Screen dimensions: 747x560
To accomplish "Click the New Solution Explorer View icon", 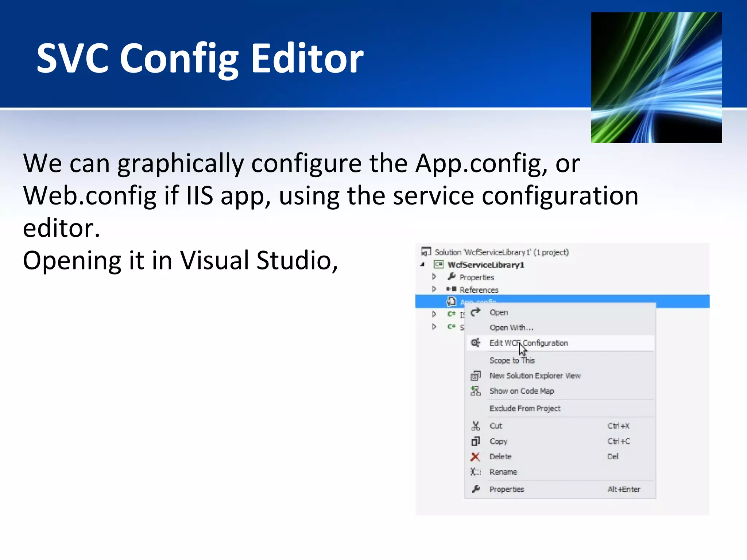I will (x=475, y=376).
